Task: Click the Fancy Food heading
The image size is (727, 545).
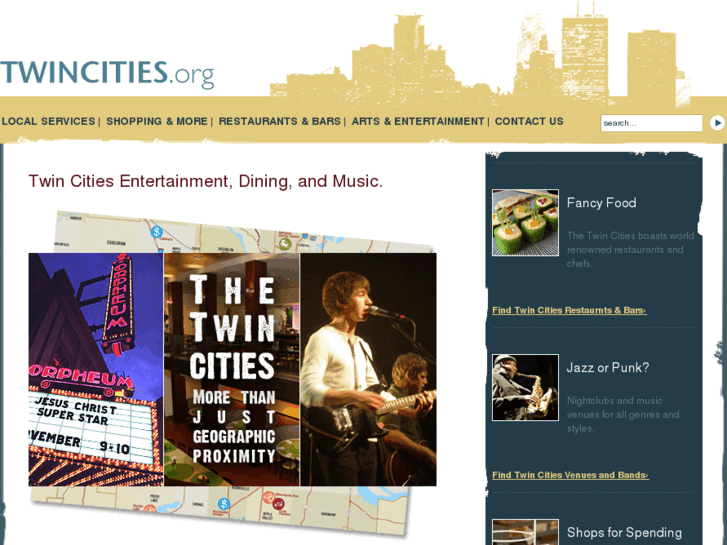Action: pyautogui.click(x=601, y=203)
